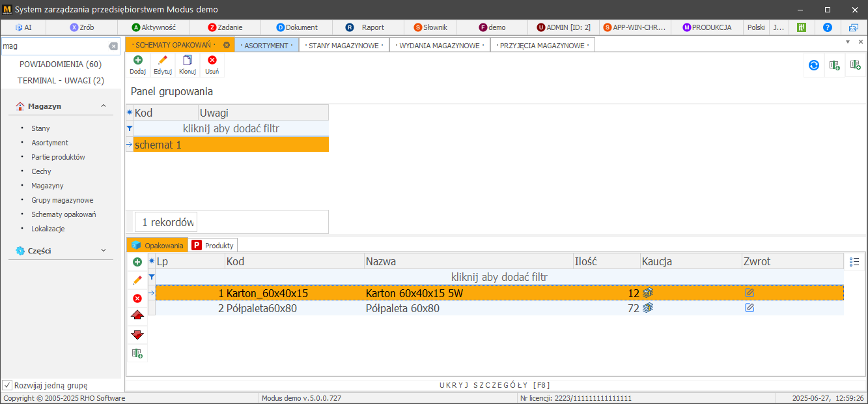Click the rightmost green column-add icon in toolbar
The width and height of the screenshot is (868, 404).
pos(855,65)
